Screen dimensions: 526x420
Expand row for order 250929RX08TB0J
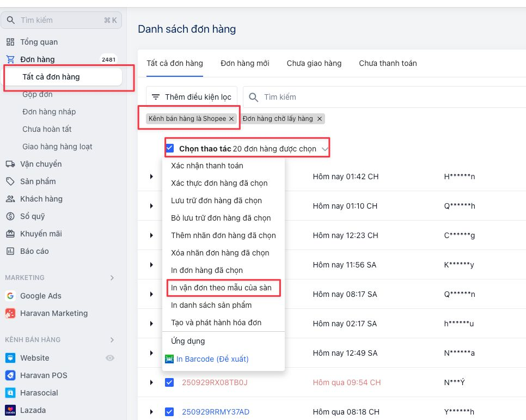click(x=151, y=382)
